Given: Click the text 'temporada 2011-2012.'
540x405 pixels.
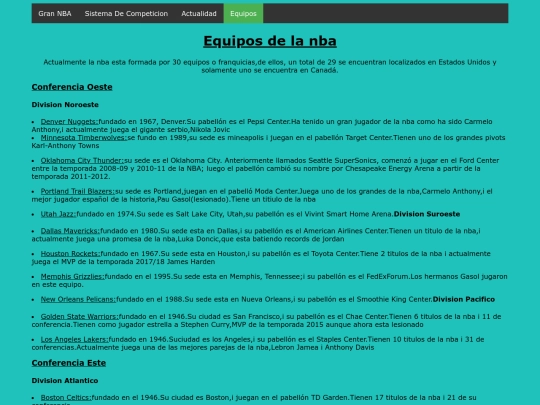Looking at the screenshot, I should pos(71,177).
